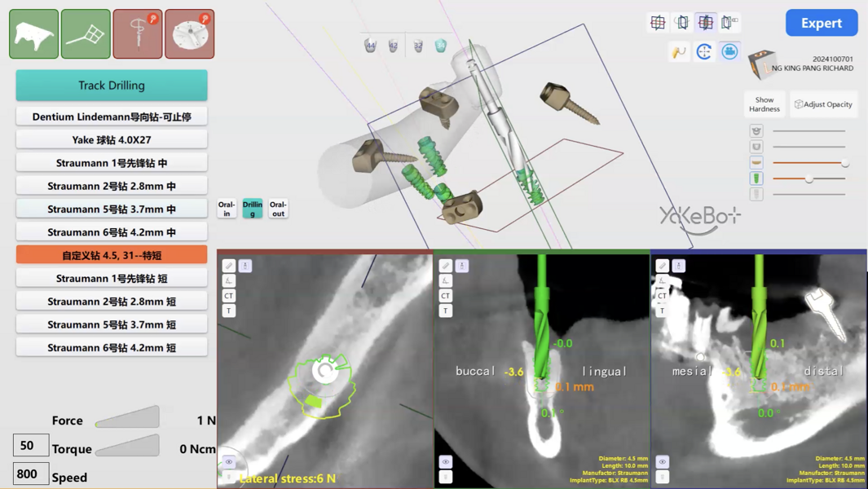Select highlighted tooth 34 icon
This screenshot has height=489, width=868.
click(441, 46)
